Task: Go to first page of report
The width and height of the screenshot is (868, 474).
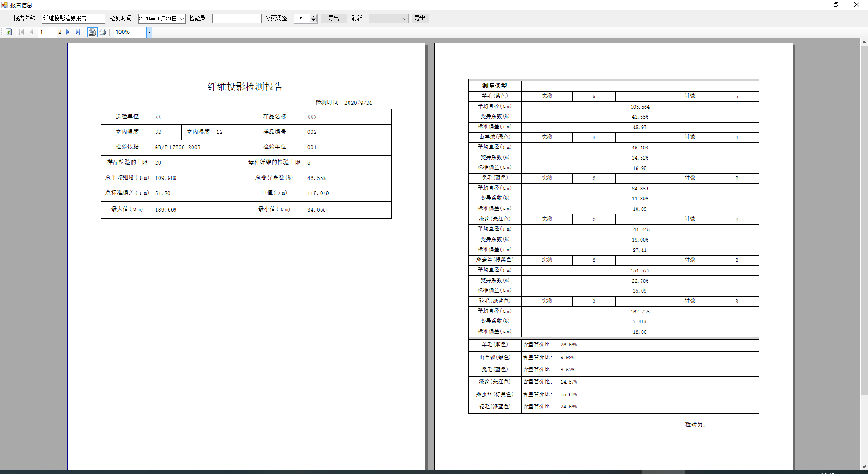Action: tap(21, 32)
